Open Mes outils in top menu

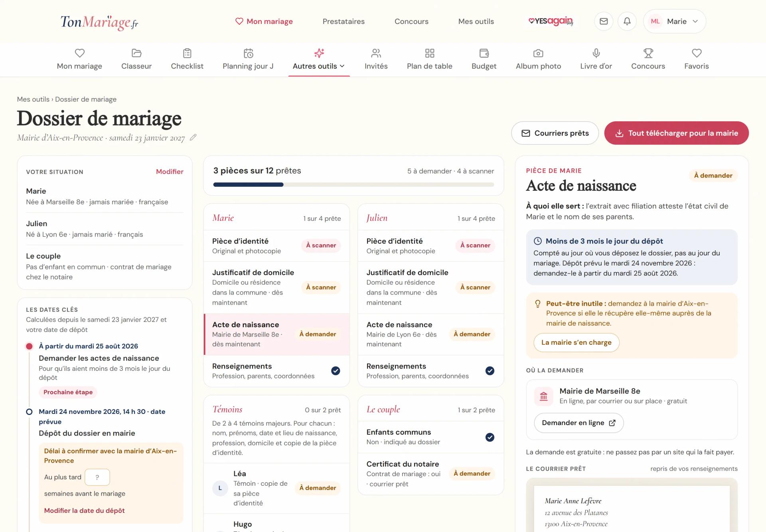(476, 21)
